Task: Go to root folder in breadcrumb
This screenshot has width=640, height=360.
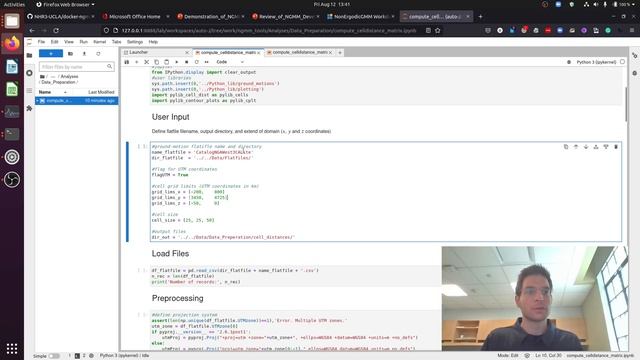Action: pos(42,77)
